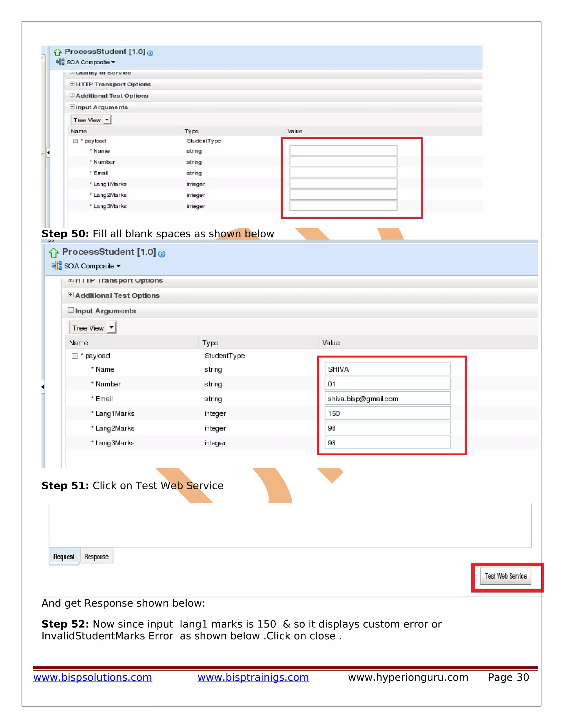Click info icon beside upper ProcessStudent title
Viewport: 563px width, 728px height.
coord(150,53)
